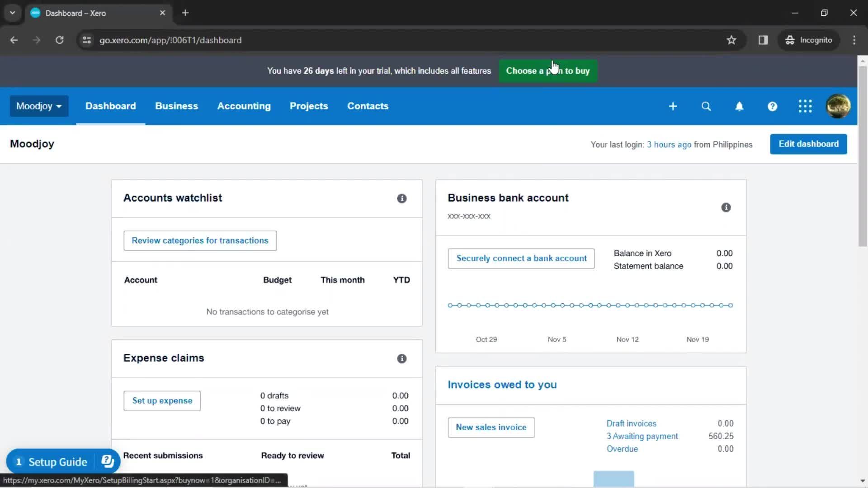Open the 3 Awaiting payment link

[x=642, y=436]
